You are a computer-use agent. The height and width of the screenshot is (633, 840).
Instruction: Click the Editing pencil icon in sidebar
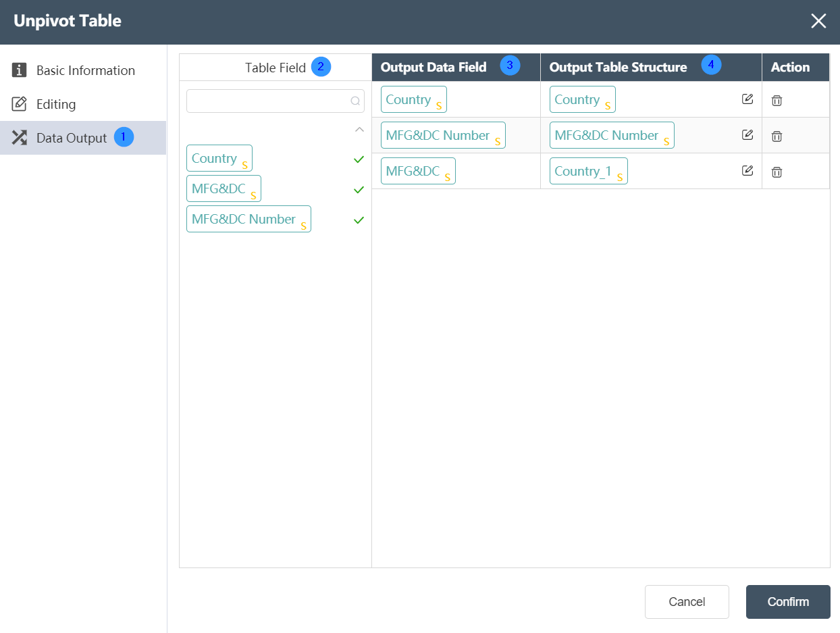[x=20, y=104]
